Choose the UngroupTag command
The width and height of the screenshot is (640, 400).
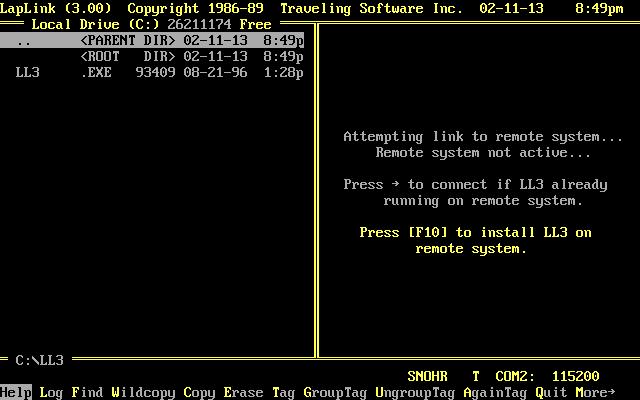coord(415,392)
